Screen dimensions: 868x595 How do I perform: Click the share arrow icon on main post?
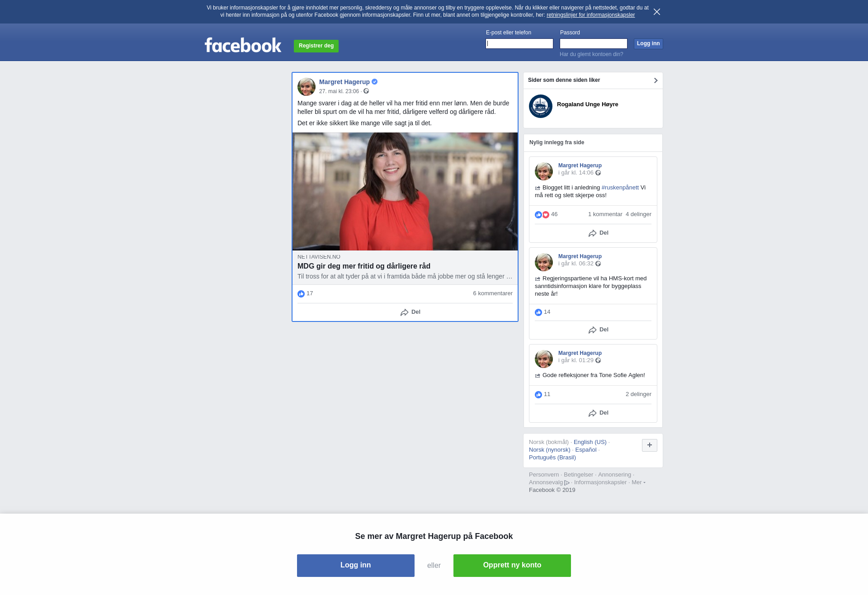click(x=404, y=312)
